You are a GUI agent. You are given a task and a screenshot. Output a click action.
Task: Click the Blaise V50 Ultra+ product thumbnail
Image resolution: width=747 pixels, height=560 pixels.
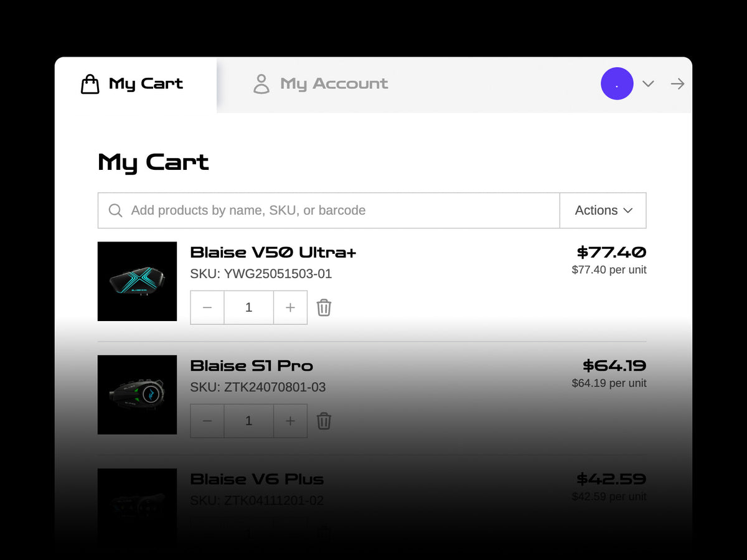(x=137, y=281)
